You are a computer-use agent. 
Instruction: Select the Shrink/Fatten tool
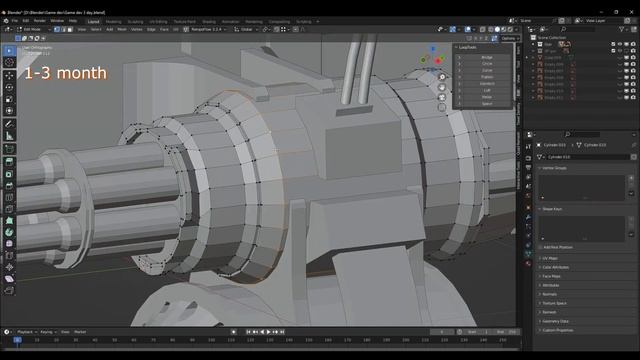(x=9, y=267)
